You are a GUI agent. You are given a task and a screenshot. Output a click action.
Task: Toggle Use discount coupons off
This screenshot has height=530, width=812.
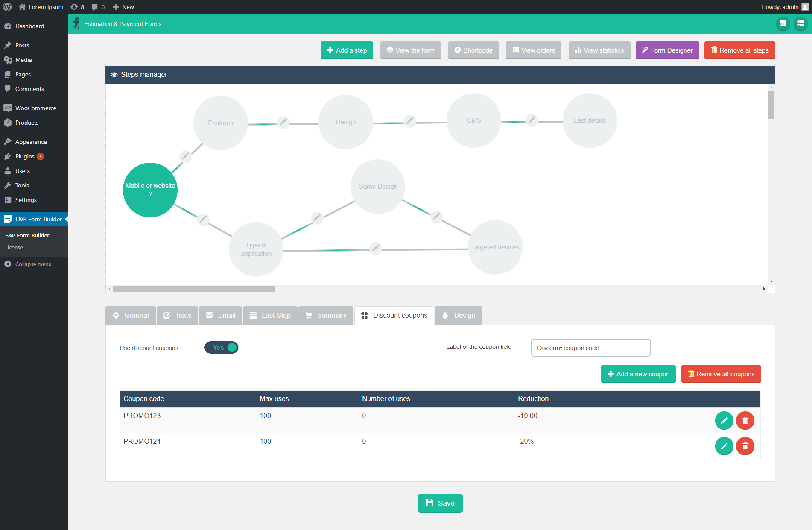221,347
